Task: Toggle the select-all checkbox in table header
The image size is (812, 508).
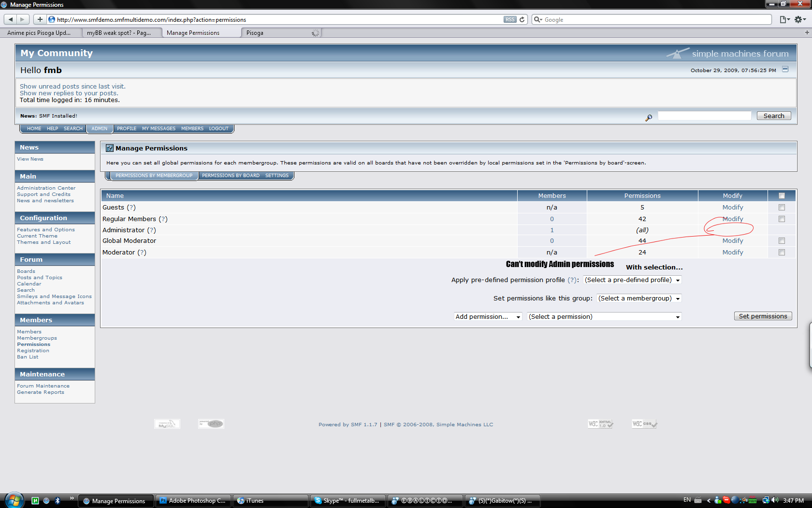Action: [x=782, y=196]
